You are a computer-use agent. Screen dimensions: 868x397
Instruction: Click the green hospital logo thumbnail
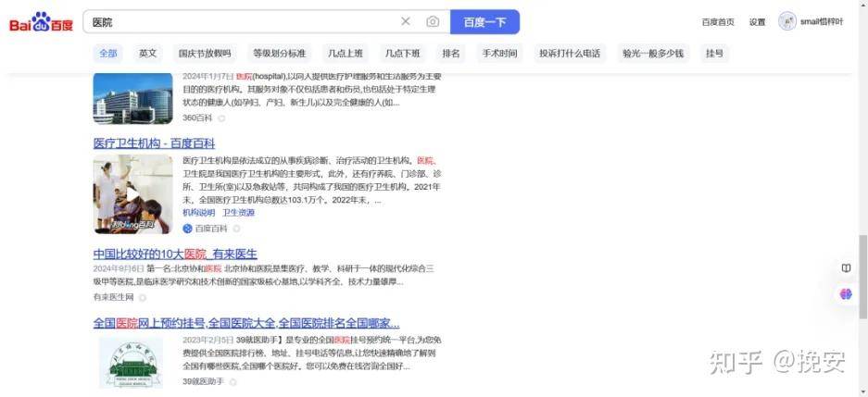pos(132,364)
